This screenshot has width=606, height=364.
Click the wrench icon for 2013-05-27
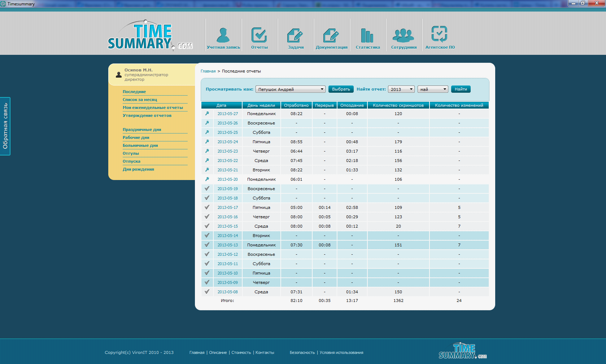pos(207,113)
